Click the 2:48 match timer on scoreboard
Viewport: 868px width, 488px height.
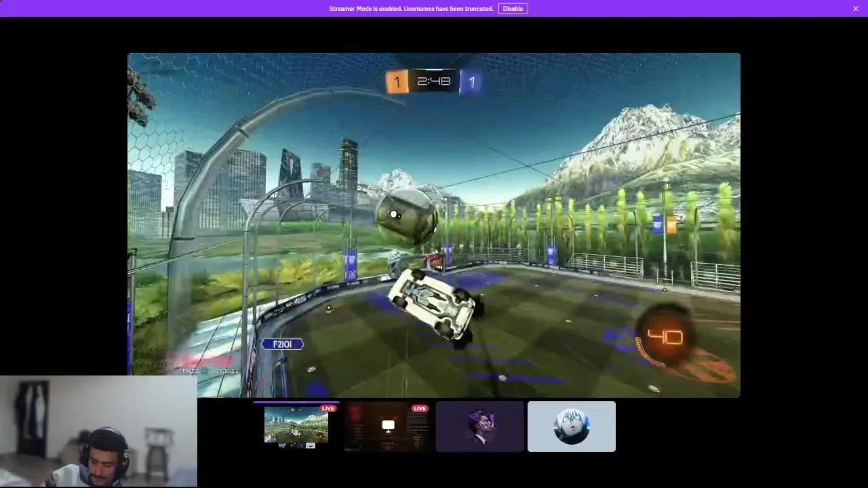coord(434,81)
